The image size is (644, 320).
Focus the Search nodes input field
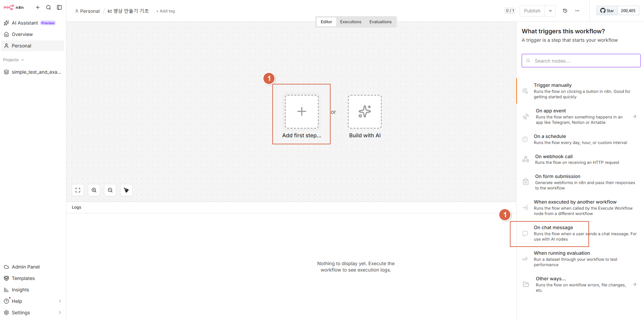tap(581, 61)
